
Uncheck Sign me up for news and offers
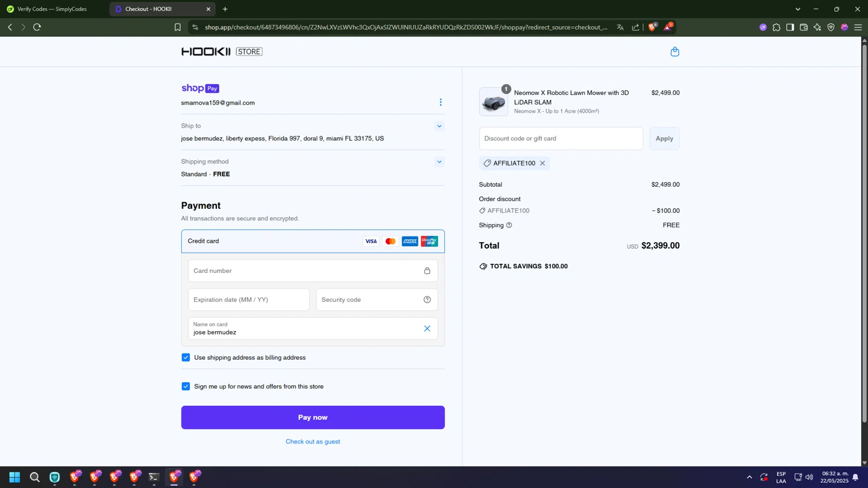(186, 386)
